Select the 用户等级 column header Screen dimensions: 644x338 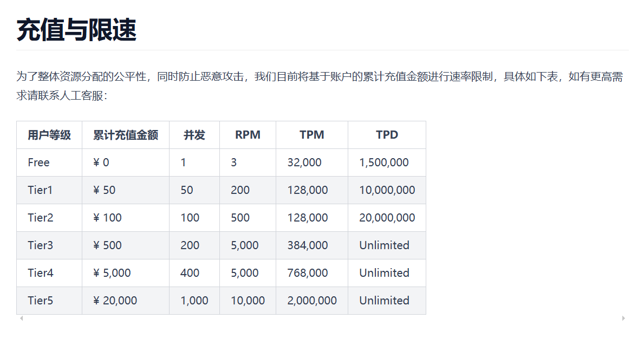(49, 135)
